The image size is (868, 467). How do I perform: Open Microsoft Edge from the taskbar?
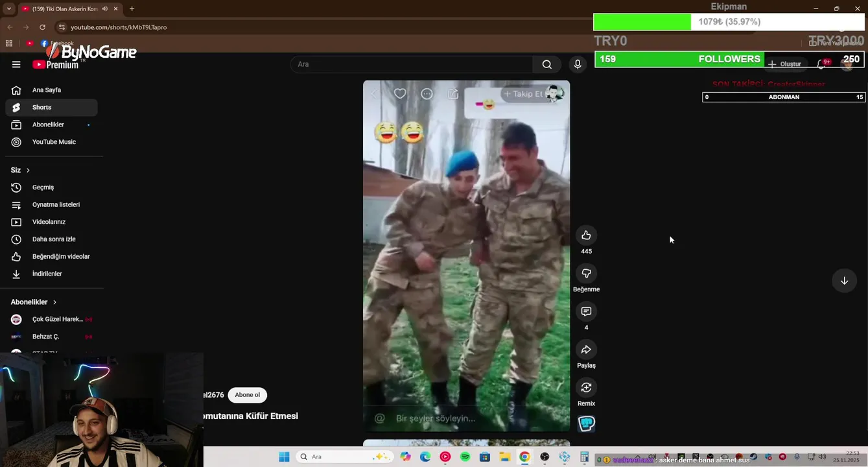[x=425, y=457]
